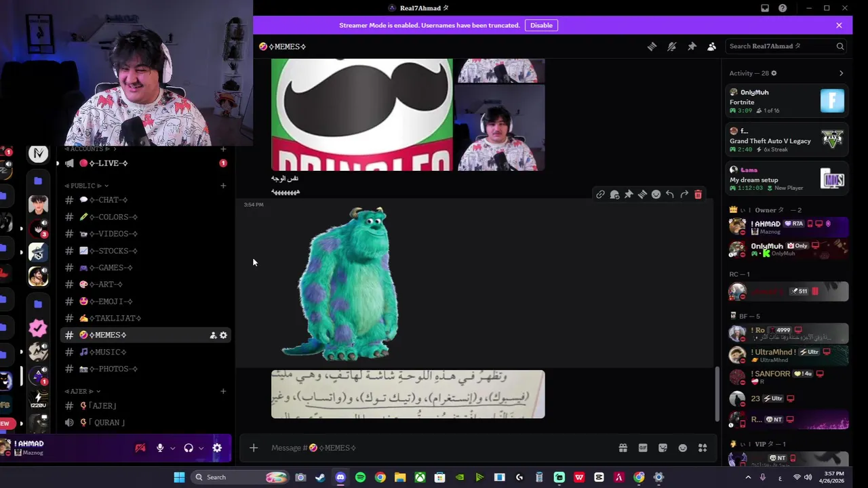Open Windows Start menu

click(x=179, y=477)
